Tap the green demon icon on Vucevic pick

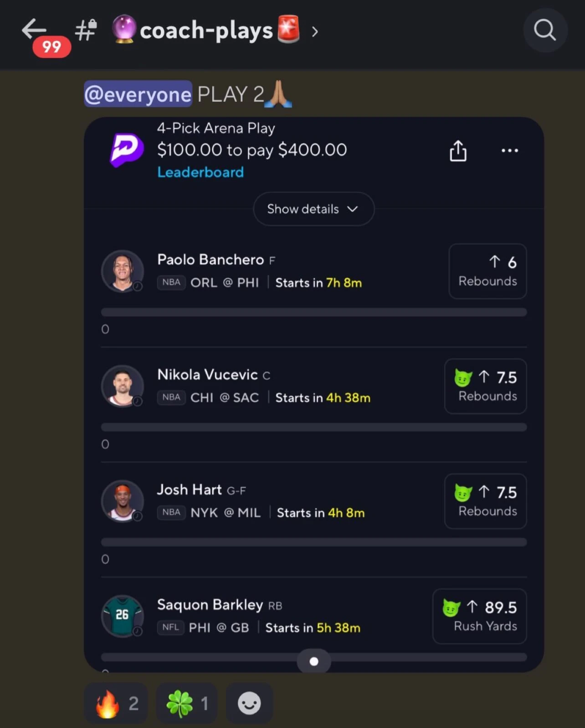click(x=463, y=378)
